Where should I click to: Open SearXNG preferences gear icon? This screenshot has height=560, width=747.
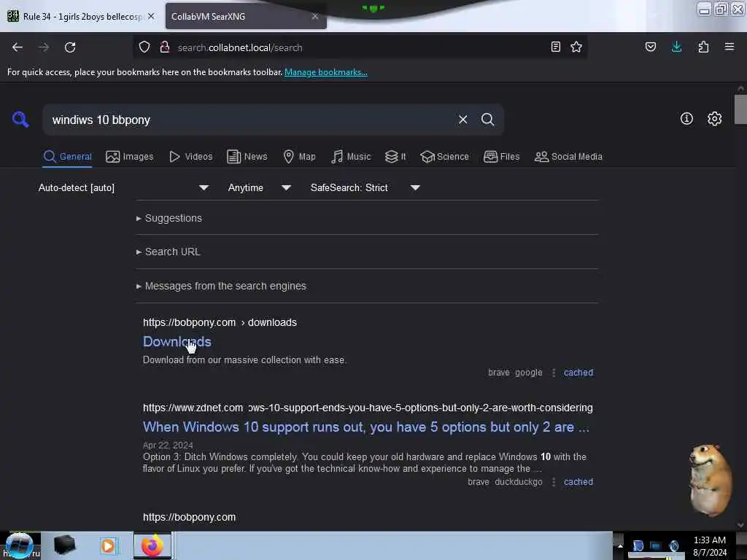click(x=714, y=119)
